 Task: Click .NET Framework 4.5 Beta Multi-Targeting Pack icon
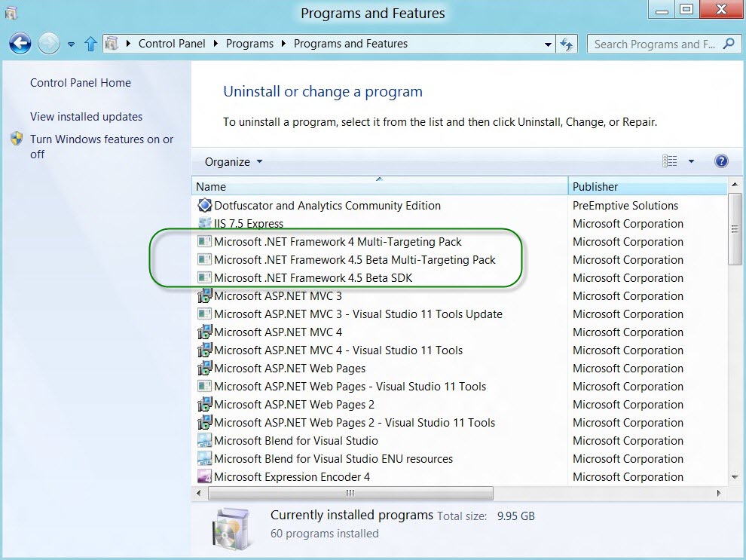[x=204, y=260]
